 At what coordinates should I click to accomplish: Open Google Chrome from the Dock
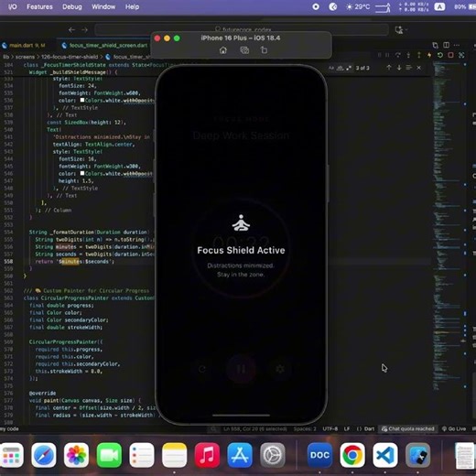(x=352, y=455)
